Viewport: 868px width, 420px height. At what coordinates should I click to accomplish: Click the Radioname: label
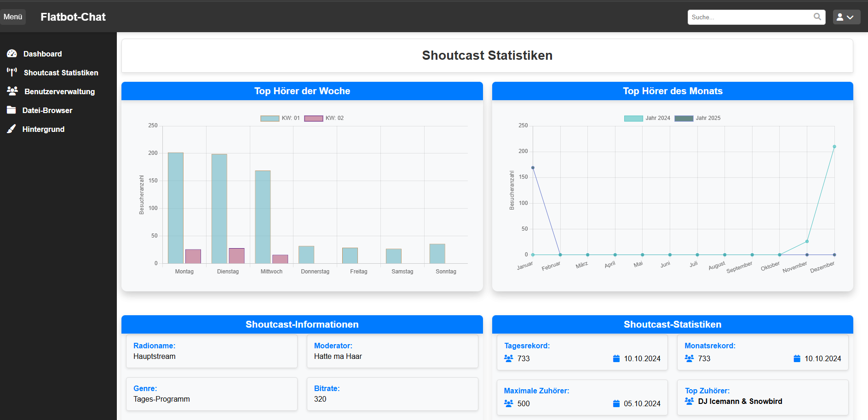[154, 346]
